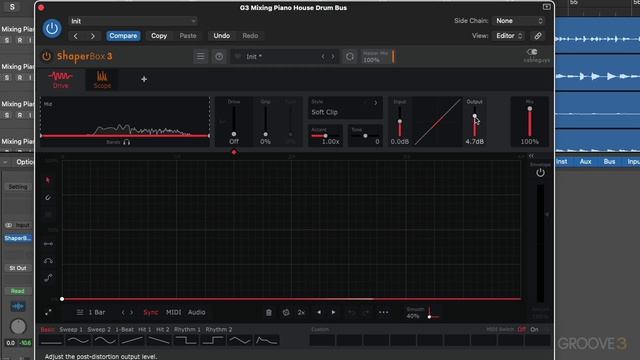Adjust the Tone slider at 0
The image size is (640, 360).
click(365, 136)
